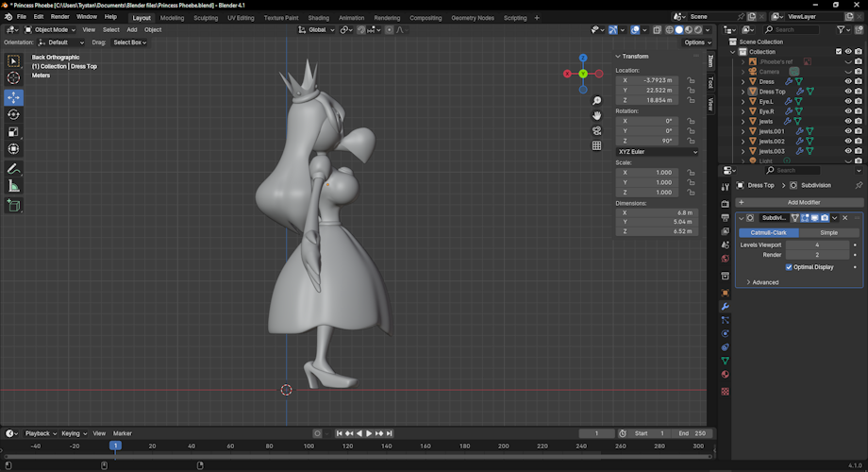Open the Tool properties tab
The image size is (868, 472).
point(725,187)
